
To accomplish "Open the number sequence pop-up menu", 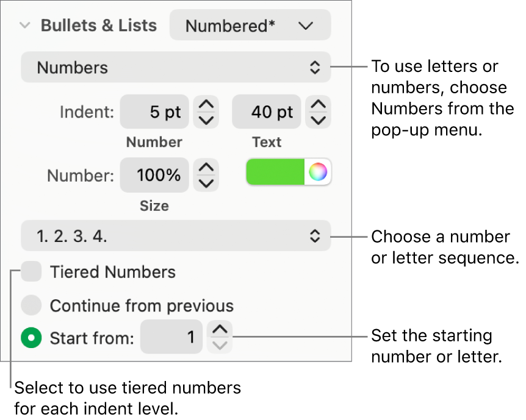I will (176, 237).
